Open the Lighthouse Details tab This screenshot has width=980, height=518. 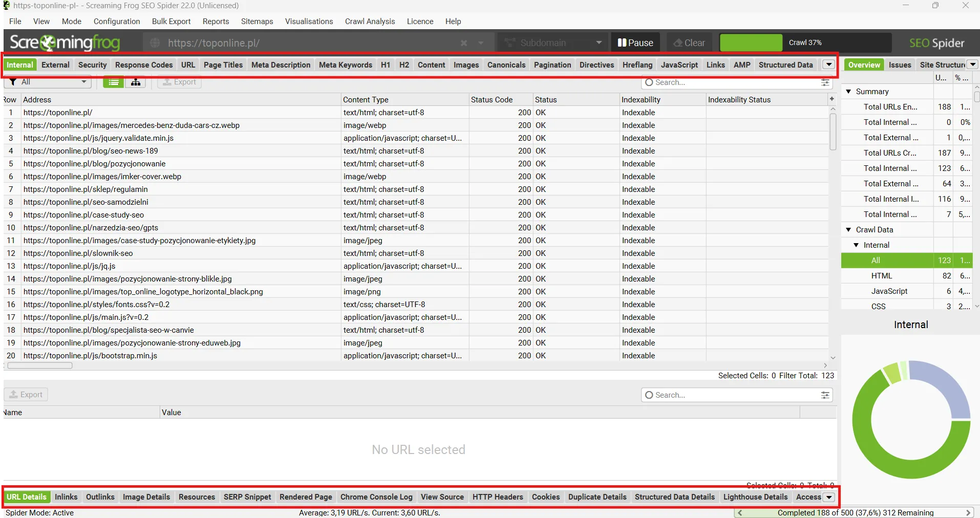click(755, 497)
